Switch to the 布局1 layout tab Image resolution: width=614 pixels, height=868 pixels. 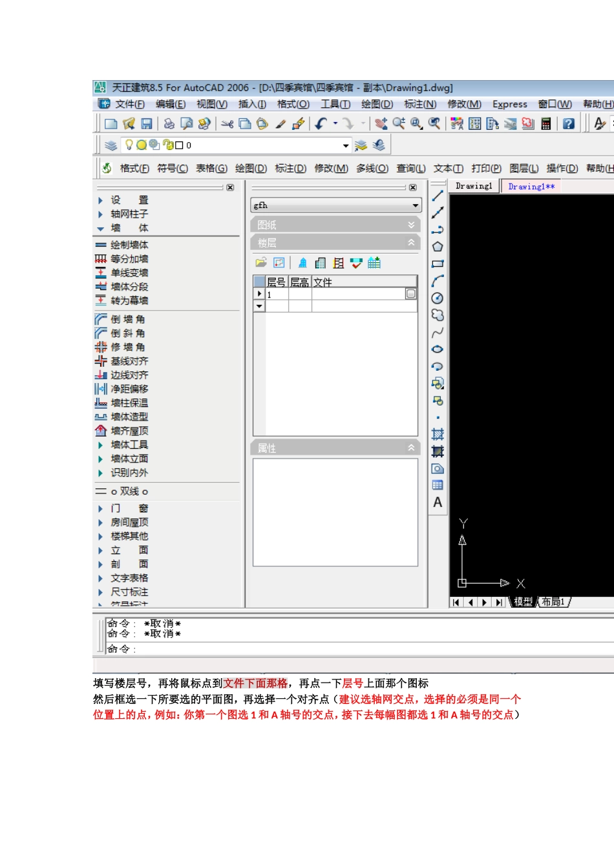tap(553, 602)
